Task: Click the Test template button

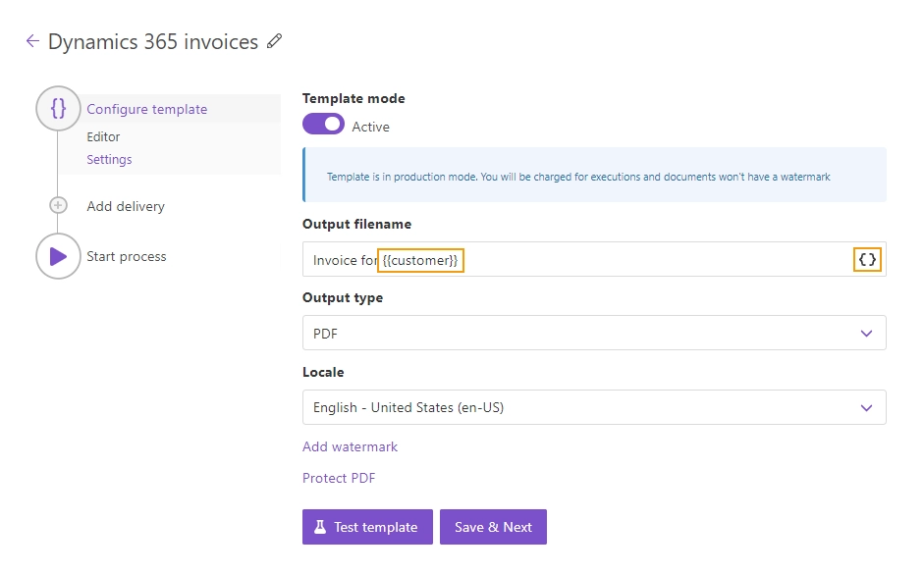Action: pos(367,527)
